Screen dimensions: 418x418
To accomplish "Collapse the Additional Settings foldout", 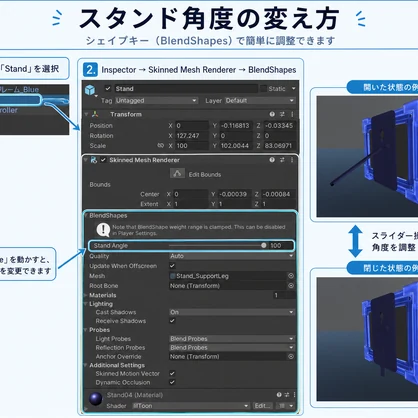I will click(x=86, y=365).
